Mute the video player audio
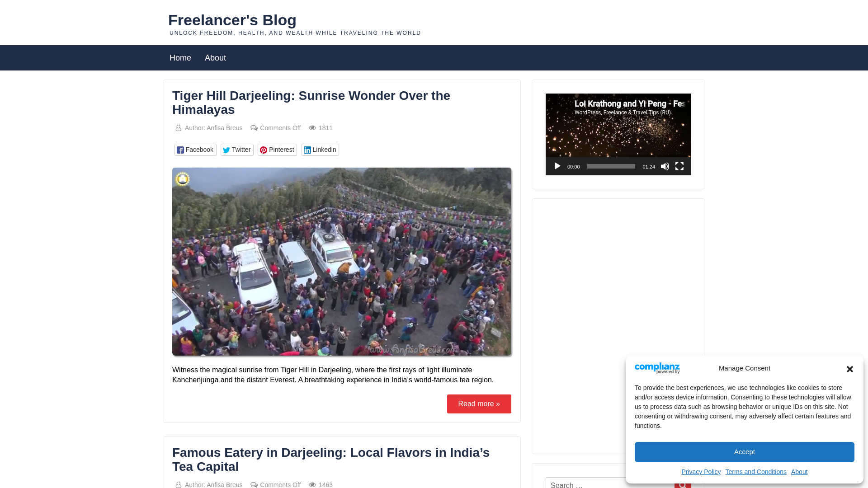This screenshot has height=488, width=868. (x=665, y=166)
